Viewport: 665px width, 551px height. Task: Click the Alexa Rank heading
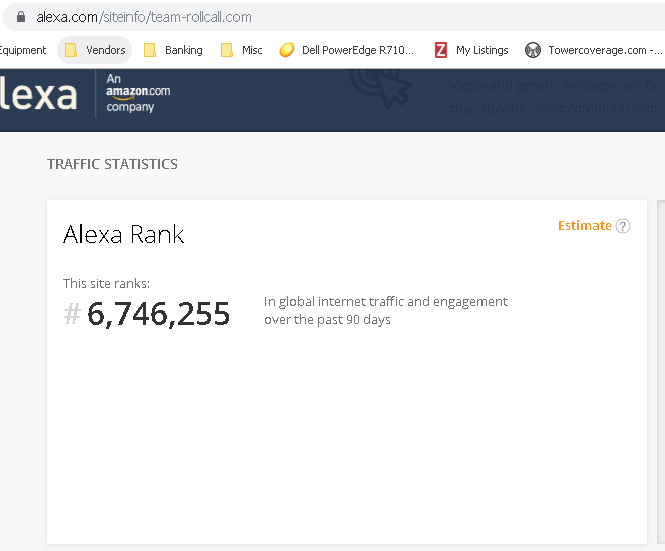click(123, 235)
